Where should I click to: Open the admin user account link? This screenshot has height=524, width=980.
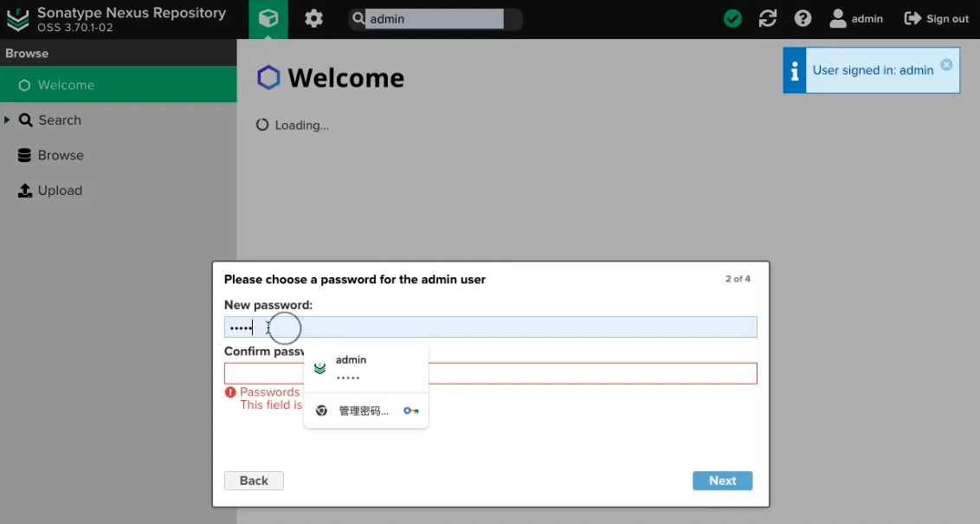click(x=856, y=19)
